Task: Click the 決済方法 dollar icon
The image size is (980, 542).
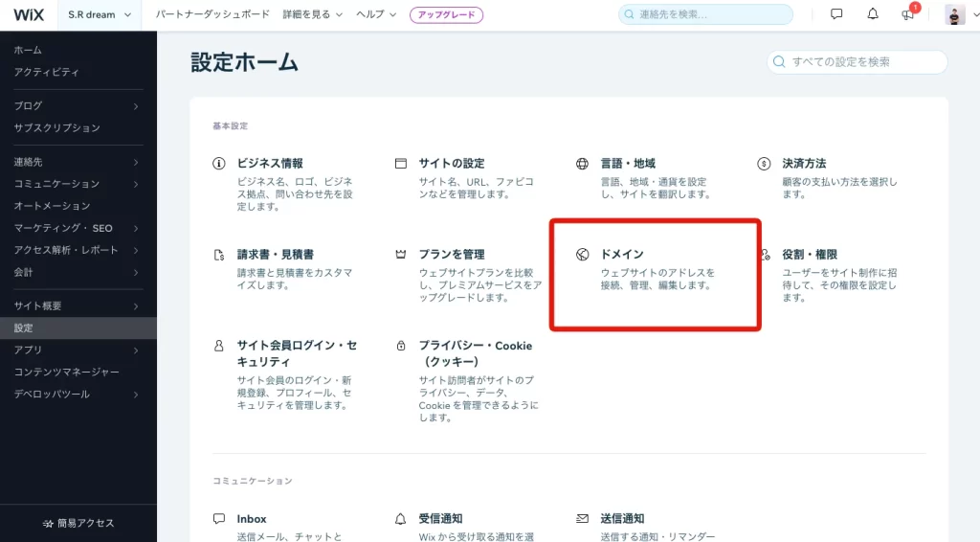Action: (764, 164)
